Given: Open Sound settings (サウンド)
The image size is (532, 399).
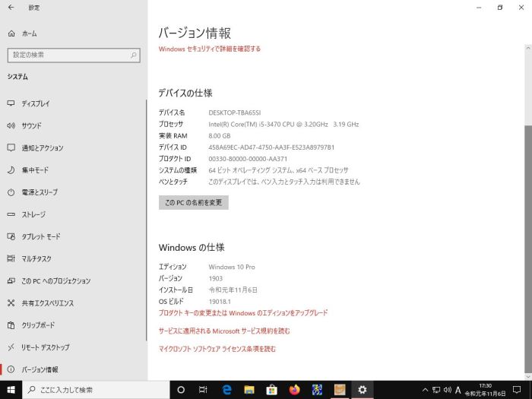Looking at the screenshot, I should pos(31,125).
